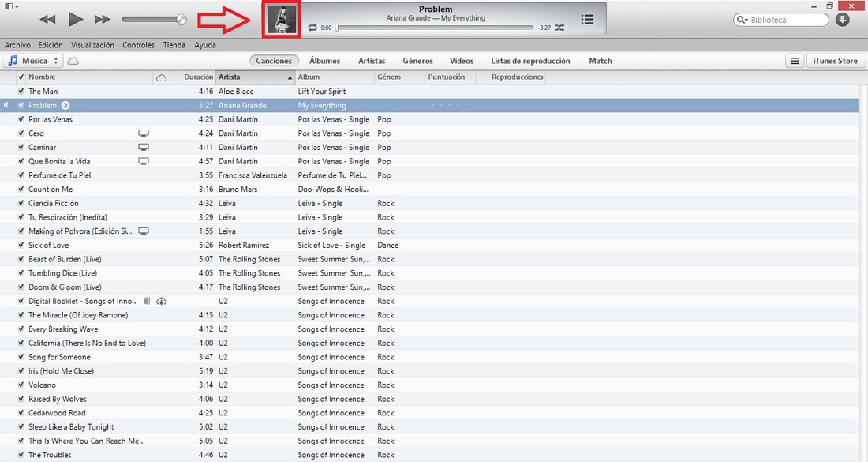Image resolution: width=868 pixels, height=462 pixels.
Task: Open the Archivo menu
Action: pos(17,45)
